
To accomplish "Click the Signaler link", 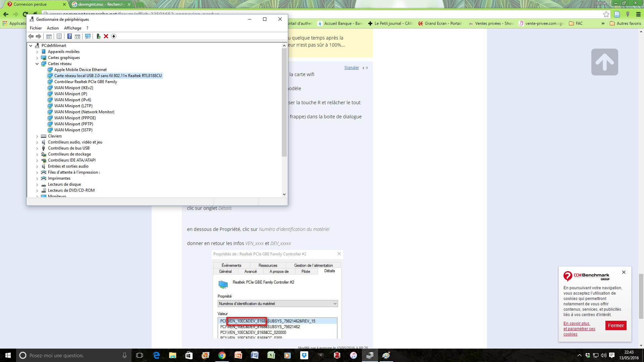I will pos(352,68).
